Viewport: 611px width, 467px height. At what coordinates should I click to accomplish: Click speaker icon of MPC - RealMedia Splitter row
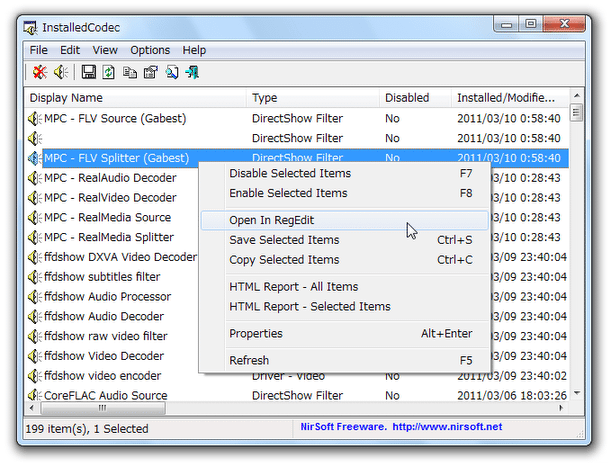pos(35,237)
